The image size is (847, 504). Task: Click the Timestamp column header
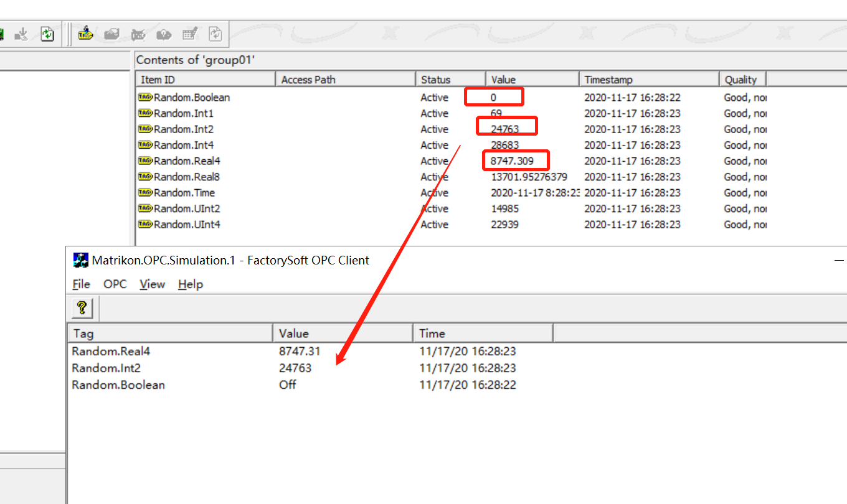[x=649, y=80]
